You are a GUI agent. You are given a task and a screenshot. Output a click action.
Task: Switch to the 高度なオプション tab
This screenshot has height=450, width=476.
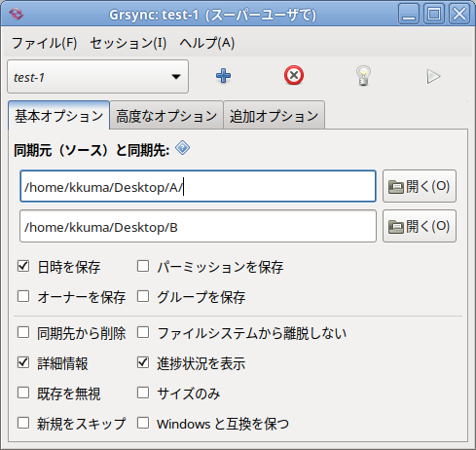(166, 116)
